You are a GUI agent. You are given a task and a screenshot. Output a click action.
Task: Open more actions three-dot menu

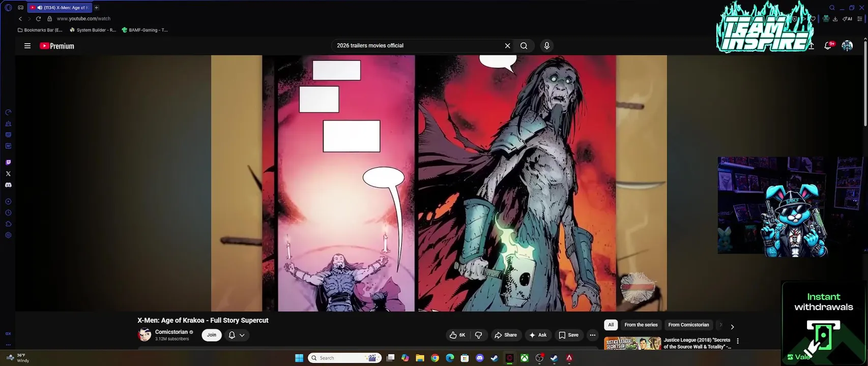[x=592, y=335]
